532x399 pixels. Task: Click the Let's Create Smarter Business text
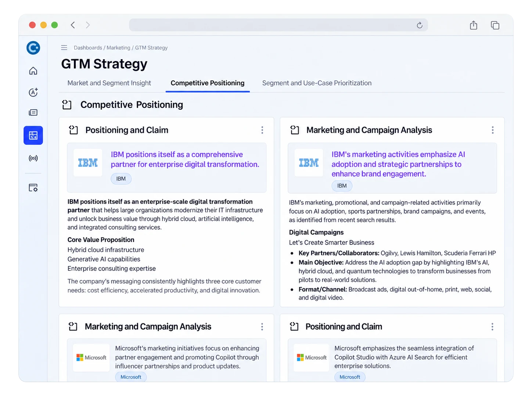tap(331, 242)
